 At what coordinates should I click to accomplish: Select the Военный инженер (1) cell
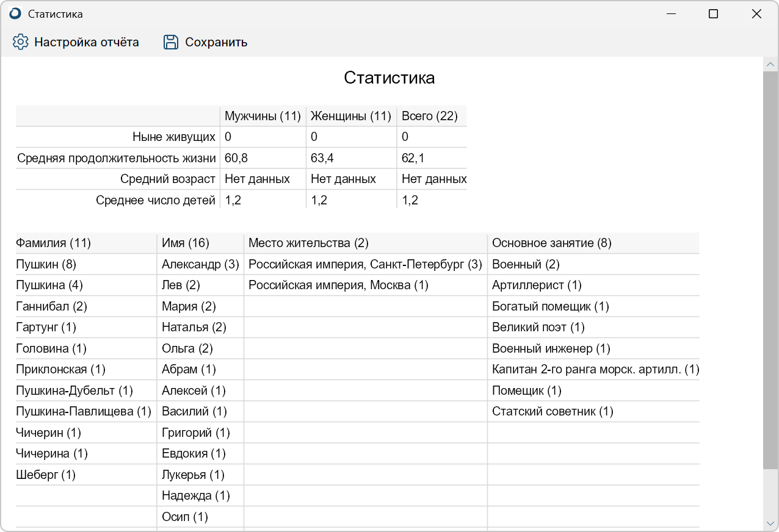(x=593, y=348)
